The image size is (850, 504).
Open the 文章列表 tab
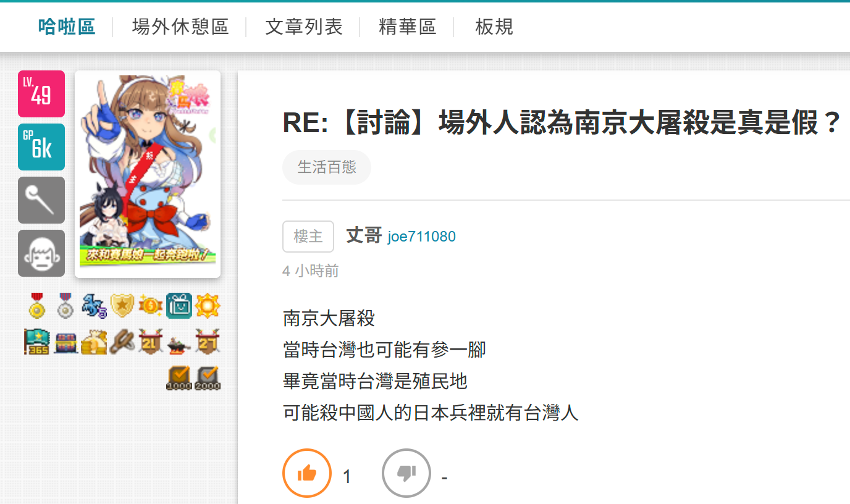(x=304, y=27)
